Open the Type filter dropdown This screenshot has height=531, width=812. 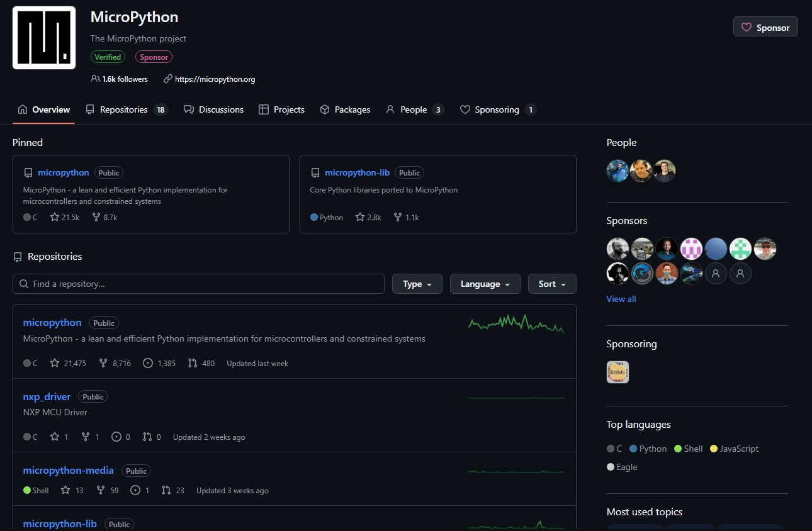click(417, 284)
